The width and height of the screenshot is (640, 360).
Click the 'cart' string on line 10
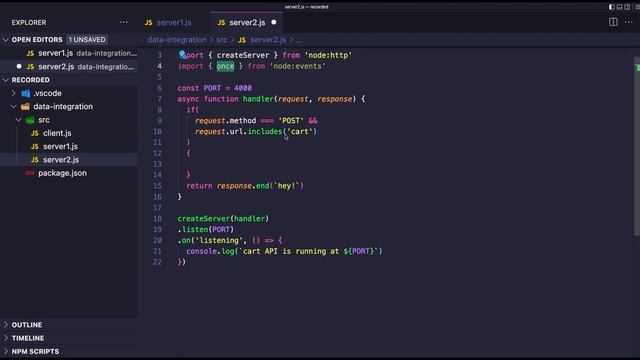click(x=300, y=131)
